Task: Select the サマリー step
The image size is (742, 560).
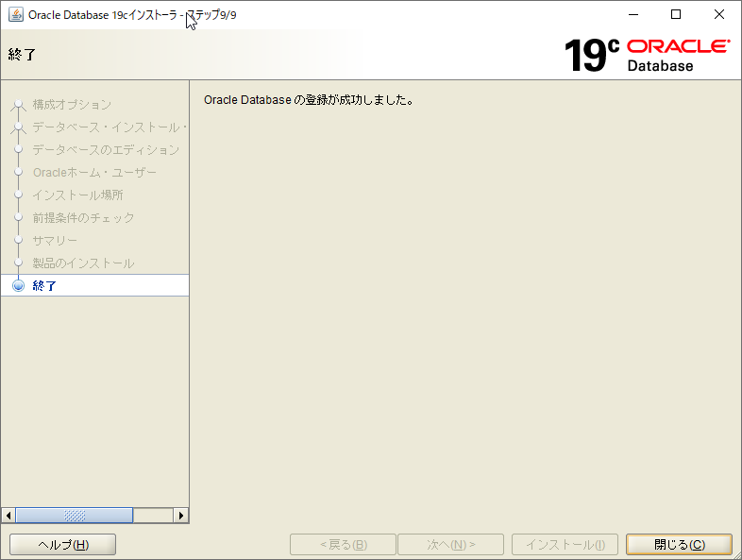Action: 55,241
